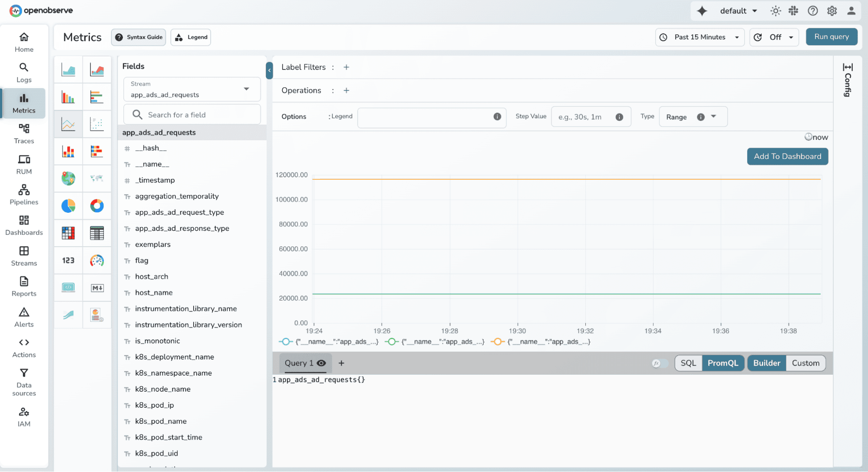
Task: Open the Type dropdown set to Range
Action: (x=693, y=116)
